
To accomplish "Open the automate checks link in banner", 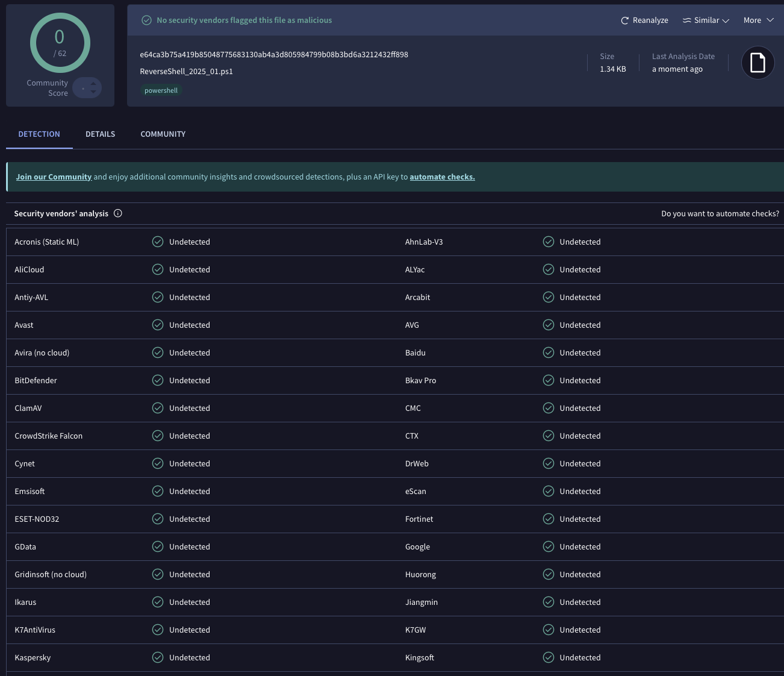I will (442, 177).
